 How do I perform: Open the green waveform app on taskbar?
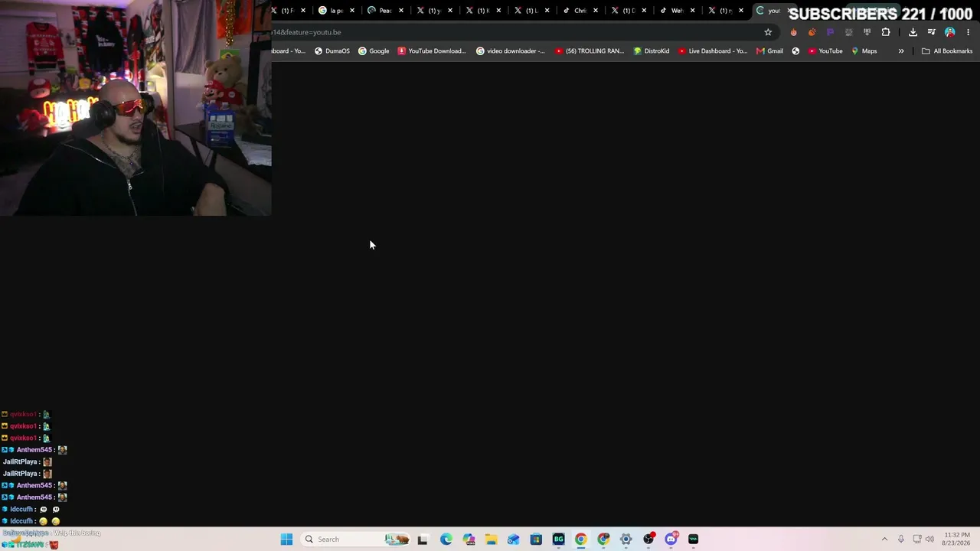point(694,540)
